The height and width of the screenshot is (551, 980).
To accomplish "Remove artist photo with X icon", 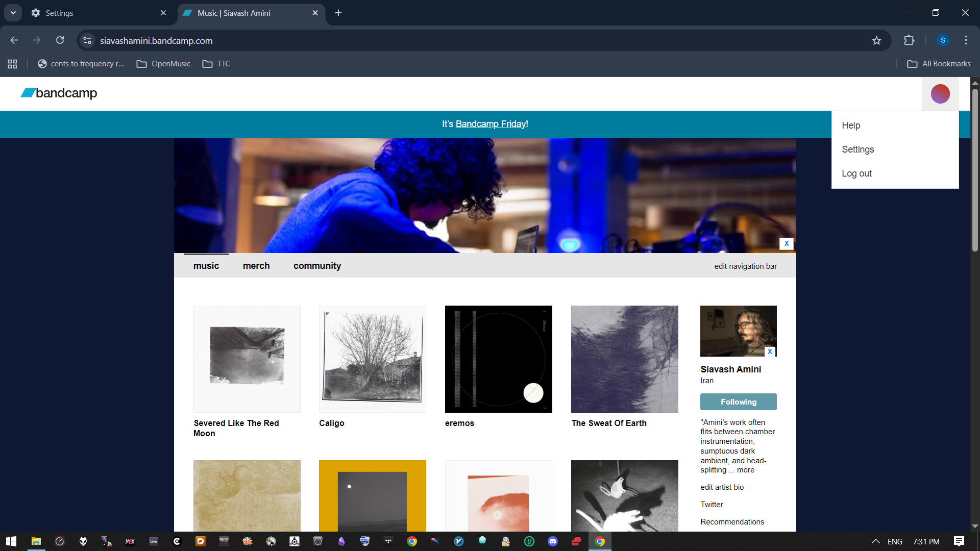I will tap(770, 352).
